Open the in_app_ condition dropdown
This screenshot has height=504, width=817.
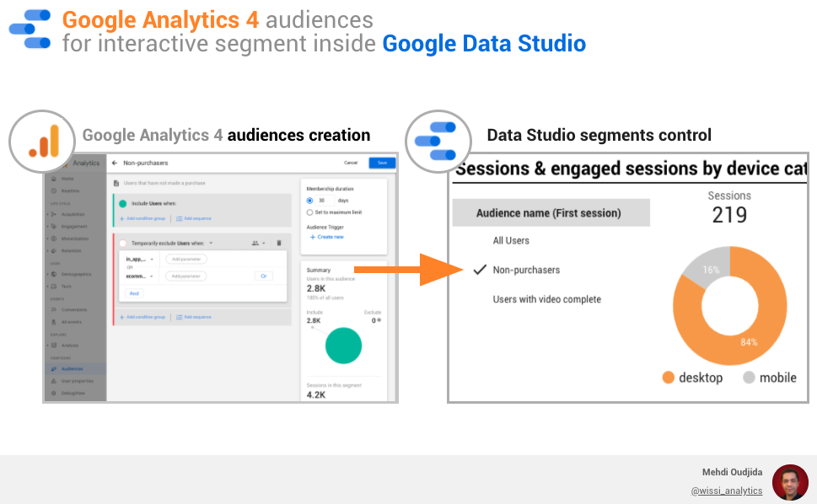tap(152, 260)
